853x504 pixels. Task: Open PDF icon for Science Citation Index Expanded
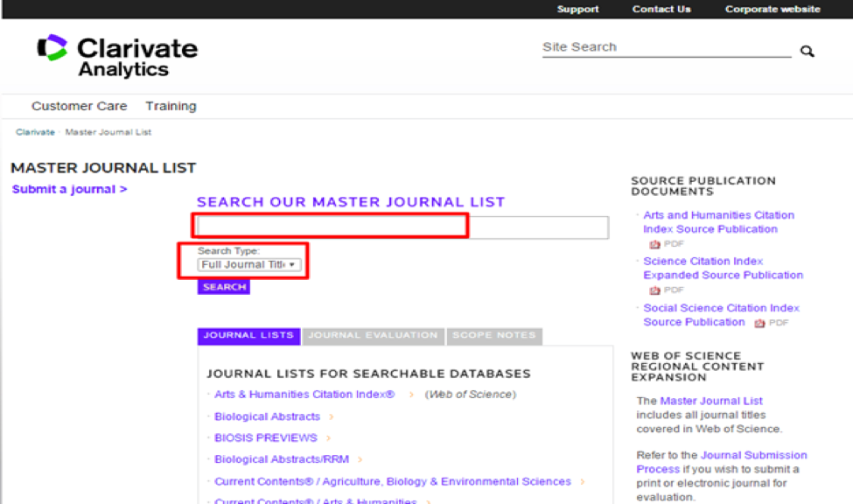[654, 290]
